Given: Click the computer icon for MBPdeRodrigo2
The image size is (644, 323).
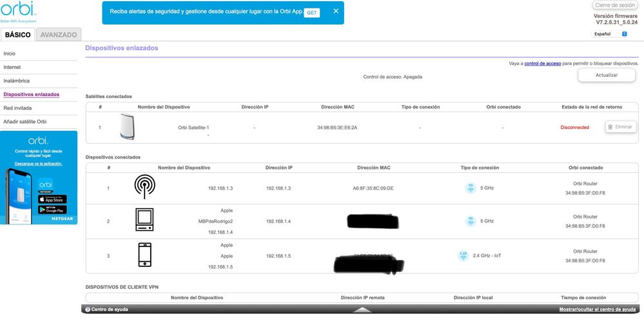Looking at the screenshot, I should click(x=144, y=221).
